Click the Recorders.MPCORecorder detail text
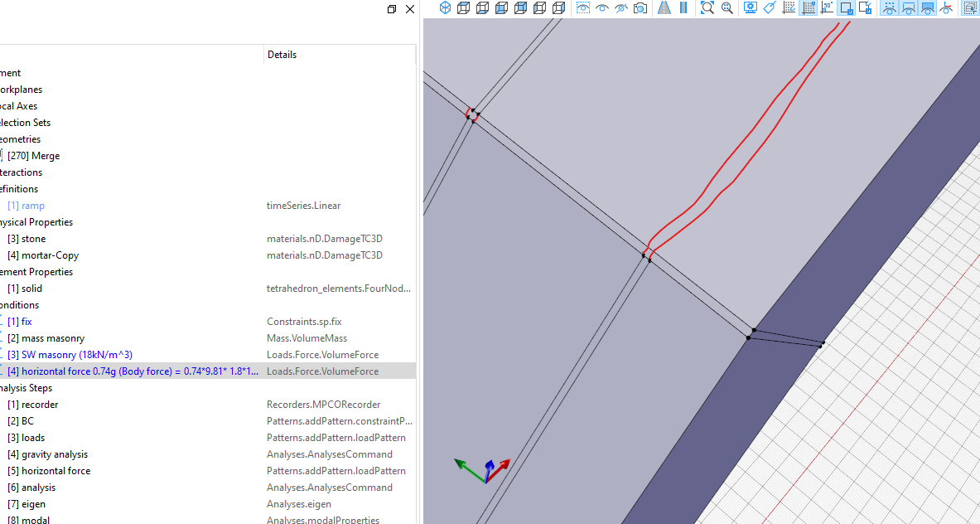The width and height of the screenshot is (980, 524). [x=324, y=404]
